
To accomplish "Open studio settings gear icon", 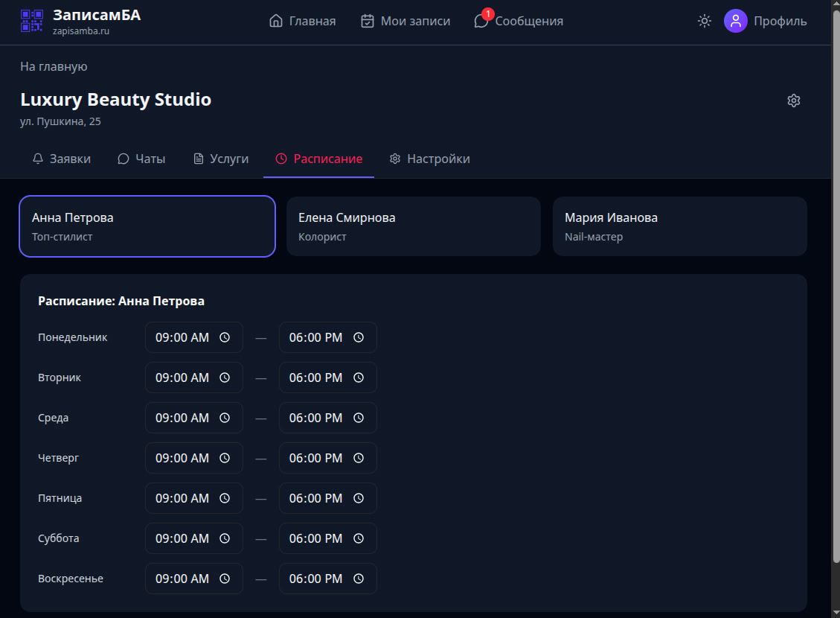I will point(793,101).
